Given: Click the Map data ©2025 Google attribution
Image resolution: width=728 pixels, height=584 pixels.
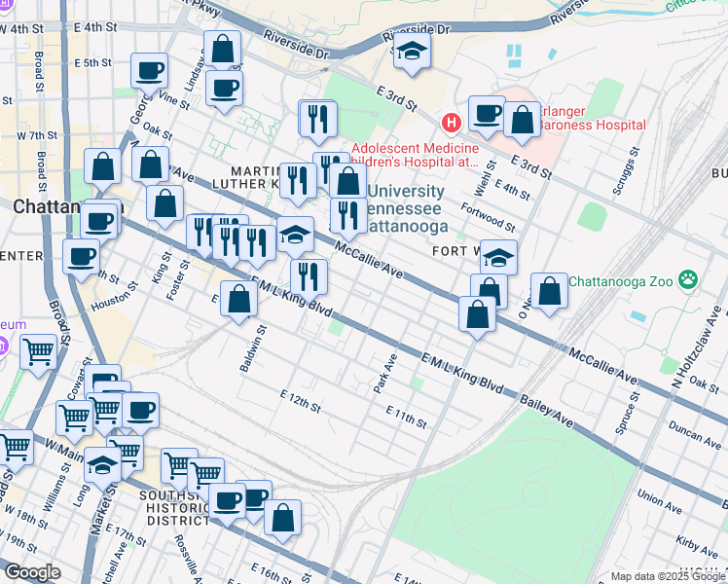Looking at the screenshot, I should 668,576.
